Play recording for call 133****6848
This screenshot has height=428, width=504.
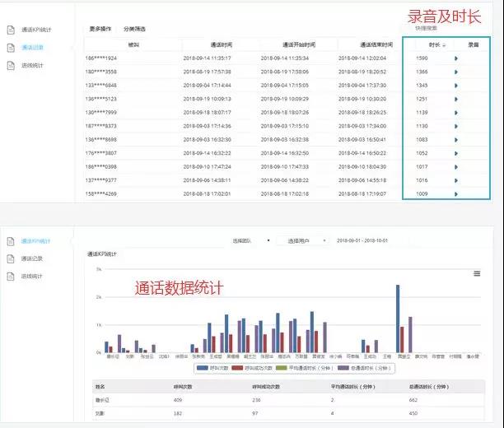pyautogui.click(x=456, y=85)
